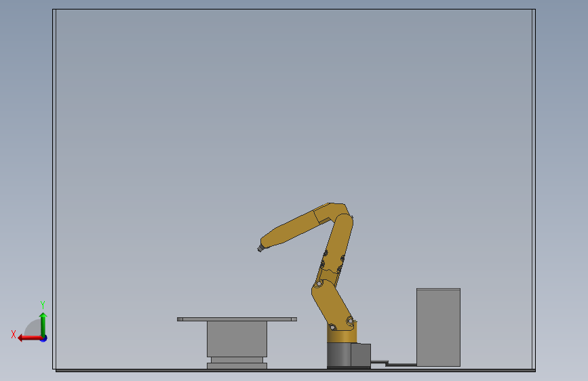Viewport: 588px width, 381px height.
Task: Select the robot's lower yellow link near the base
Action: pos(332,306)
